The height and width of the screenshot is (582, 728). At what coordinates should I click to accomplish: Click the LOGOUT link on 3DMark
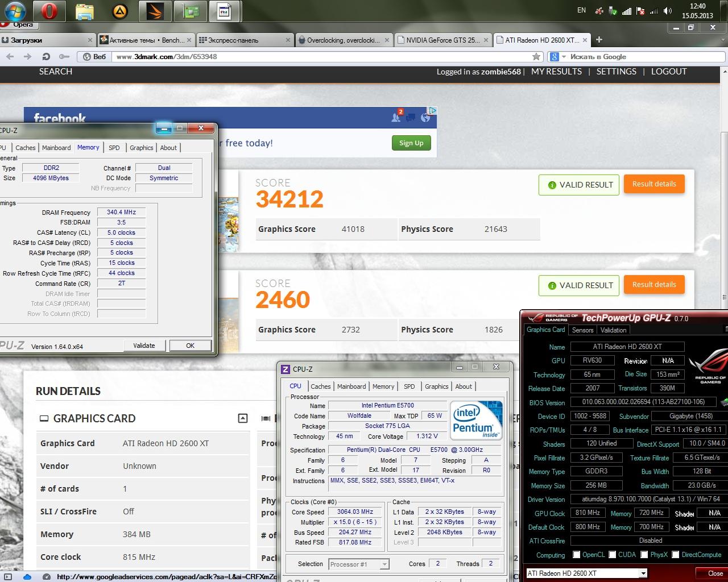point(669,72)
